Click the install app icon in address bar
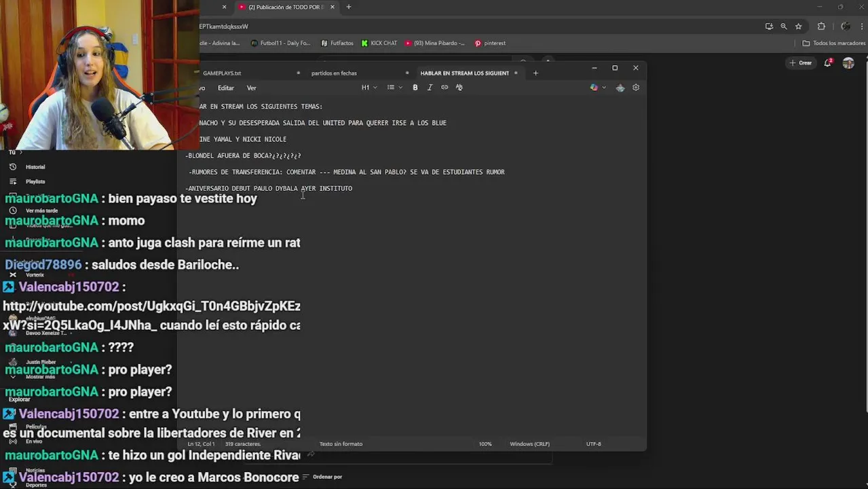The image size is (868, 489). point(769,26)
